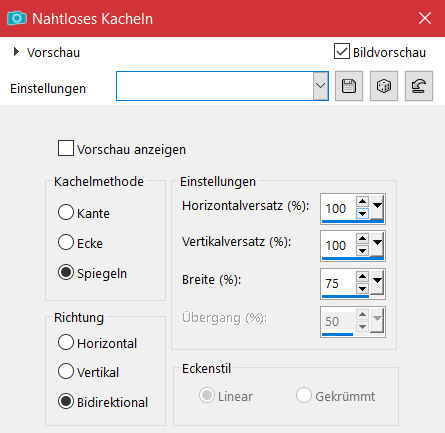This screenshot has width=445, height=433.
Task: Toggle the Bildvorschau checkbox
Action: 342,51
